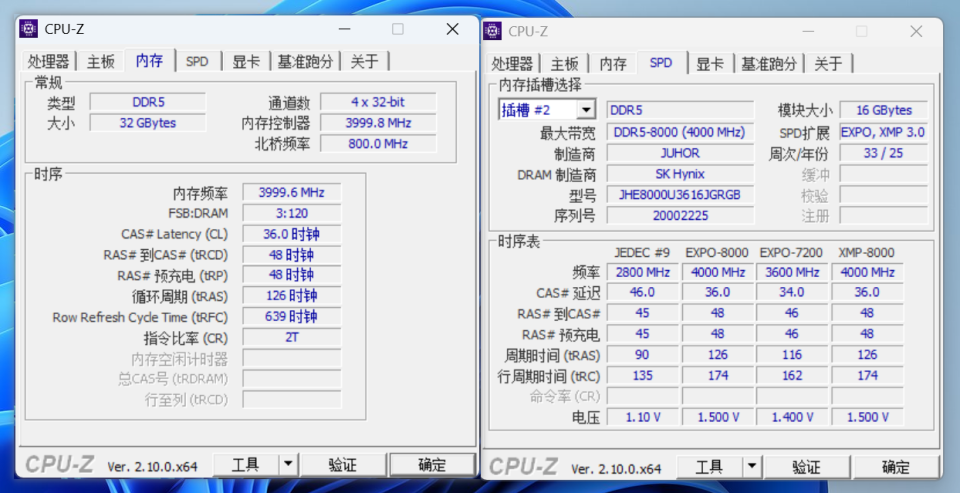Click memory type field showing DDR5
This screenshot has width=960, height=493.
tap(148, 102)
